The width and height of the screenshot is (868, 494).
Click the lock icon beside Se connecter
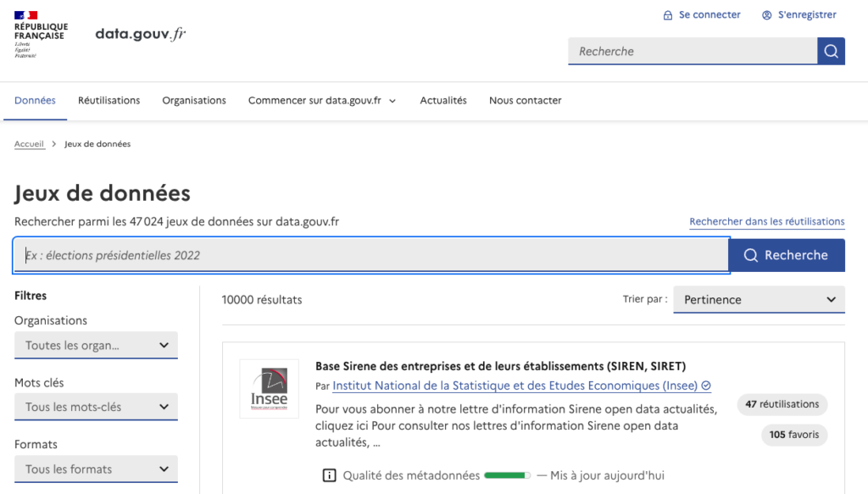(x=667, y=14)
